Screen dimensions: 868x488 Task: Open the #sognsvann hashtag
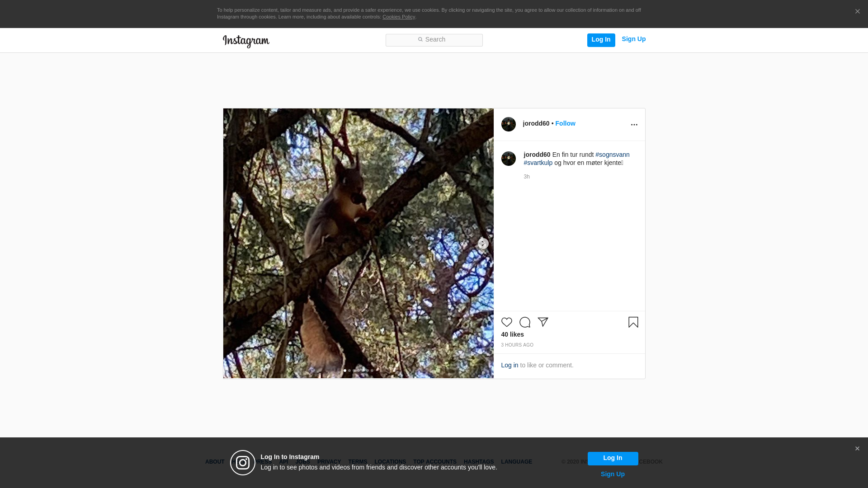coord(612,155)
